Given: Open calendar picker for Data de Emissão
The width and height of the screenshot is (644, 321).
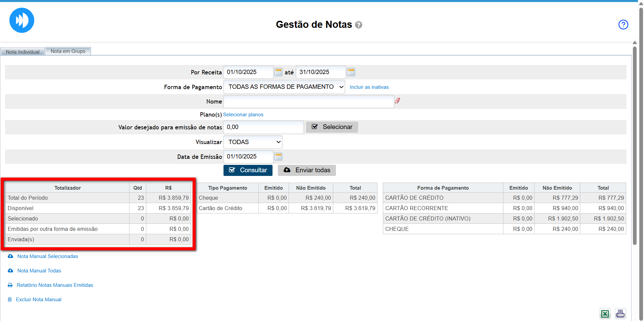Looking at the screenshot, I should [x=278, y=156].
